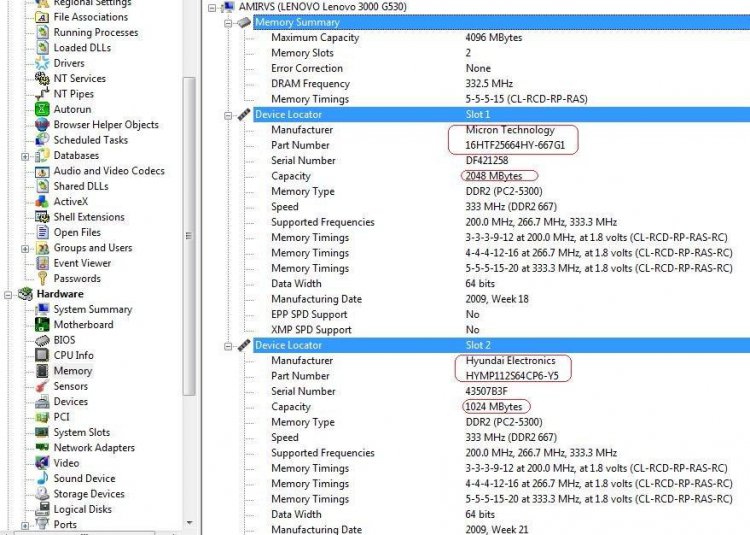This screenshot has width=750, height=535.
Task: Click the Slot 1 RAM stick icon
Action: [244, 114]
